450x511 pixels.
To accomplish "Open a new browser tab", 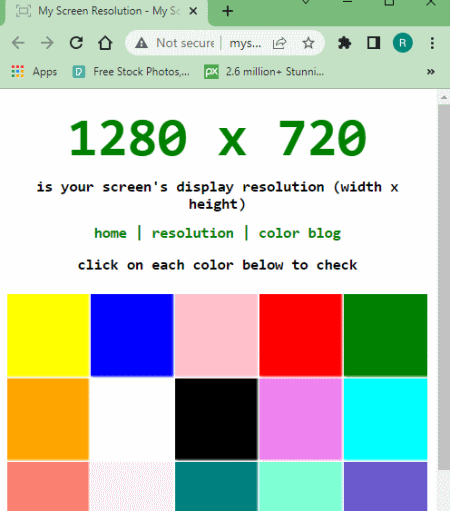I will 228,11.
